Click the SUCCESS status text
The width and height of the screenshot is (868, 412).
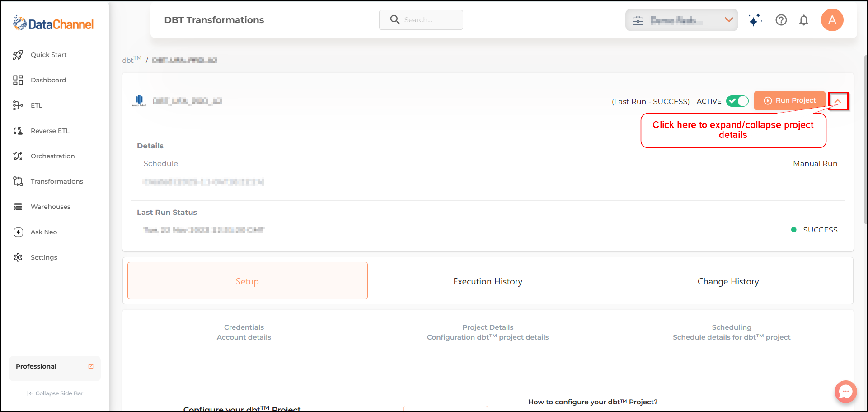pos(820,230)
